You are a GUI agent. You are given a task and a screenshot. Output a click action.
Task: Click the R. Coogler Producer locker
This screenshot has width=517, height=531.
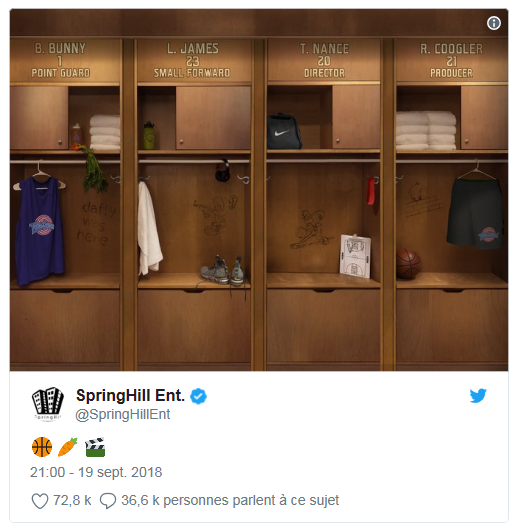[x=452, y=205]
